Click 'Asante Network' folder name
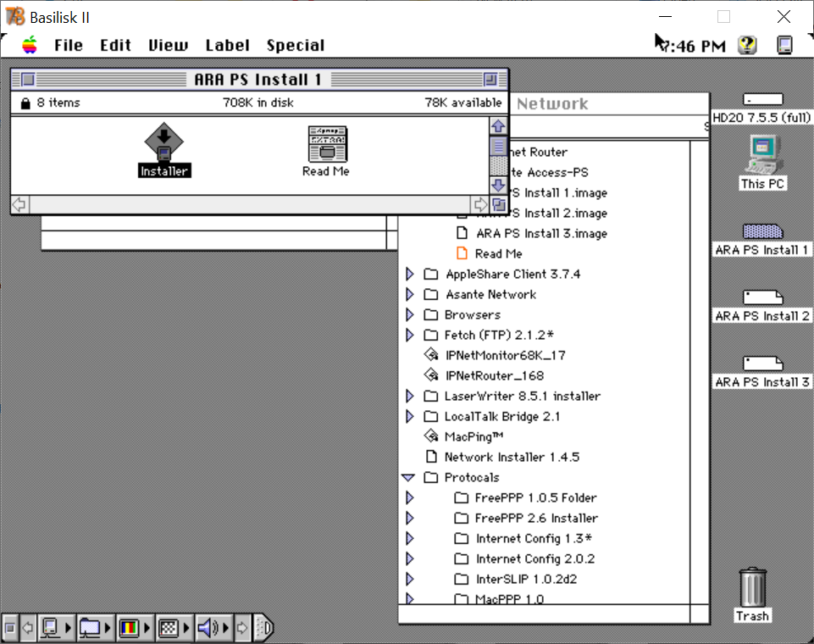Screen dimensions: 814x644 coord(490,295)
